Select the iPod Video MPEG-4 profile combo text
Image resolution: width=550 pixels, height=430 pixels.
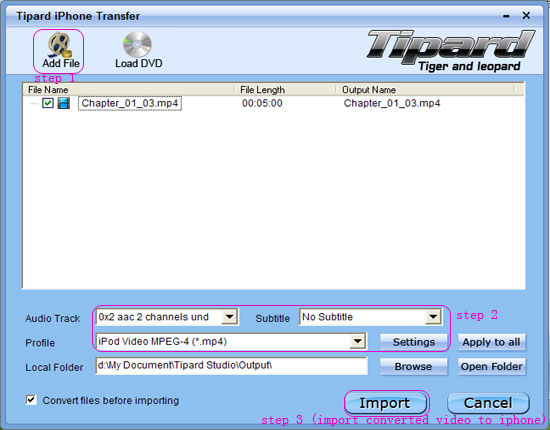162,341
